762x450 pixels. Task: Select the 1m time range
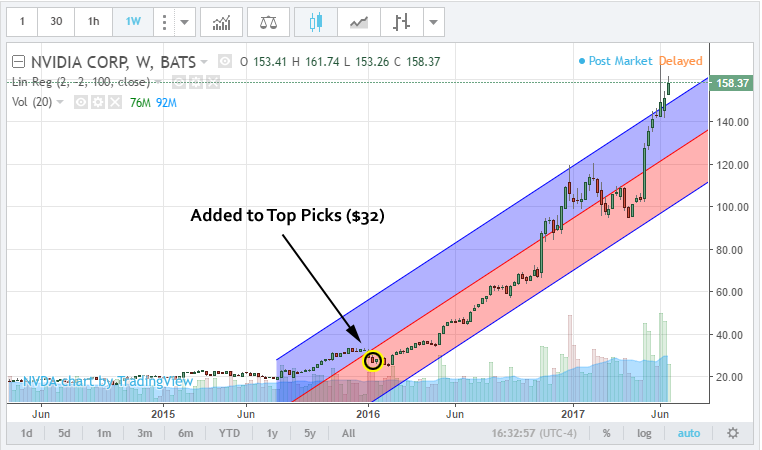pos(104,433)
